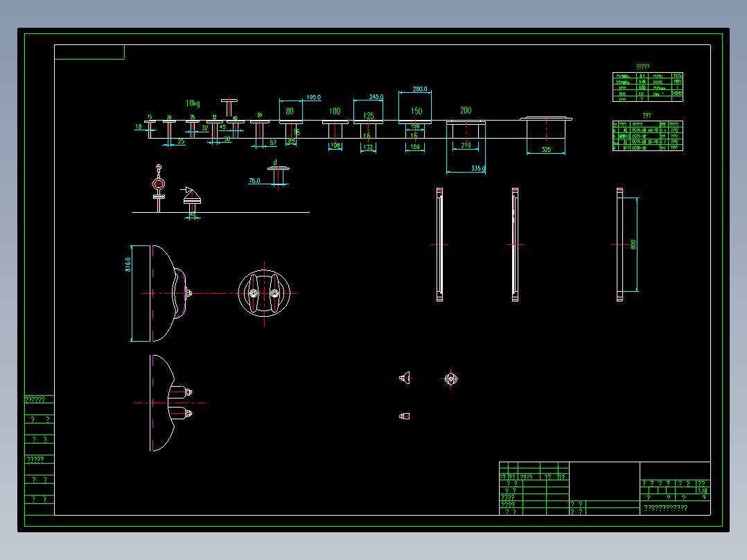Image resolution: width=747 pixels, height=560 pixels.
Task: Click the "133" width dimension
Action: pos(368,147)
